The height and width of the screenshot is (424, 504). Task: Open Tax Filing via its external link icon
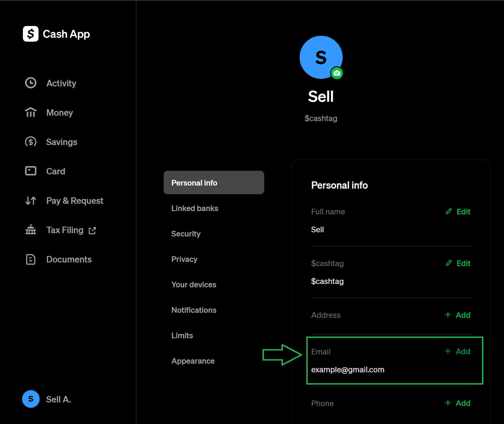(92, 230)
